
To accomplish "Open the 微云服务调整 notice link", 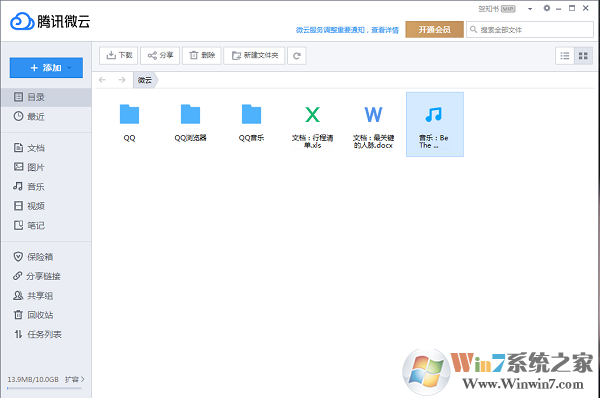I will (x=347, y=30).
